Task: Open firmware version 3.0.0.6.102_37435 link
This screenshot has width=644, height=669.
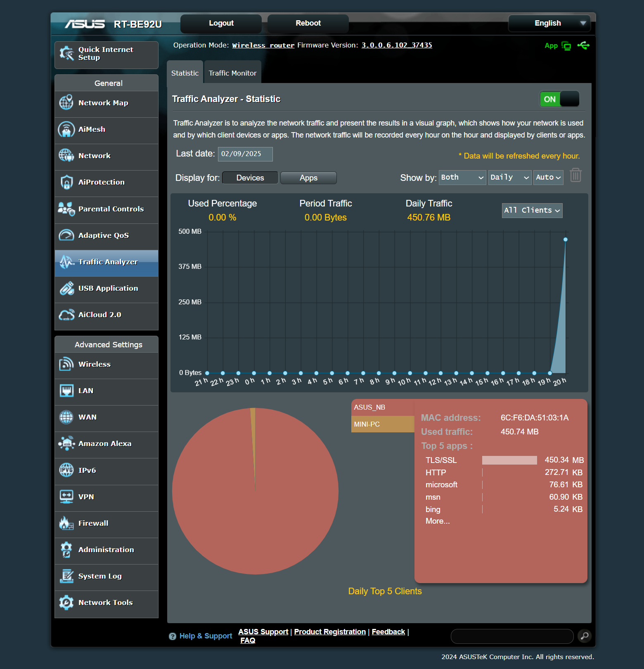Action: [x=397, y=45]
